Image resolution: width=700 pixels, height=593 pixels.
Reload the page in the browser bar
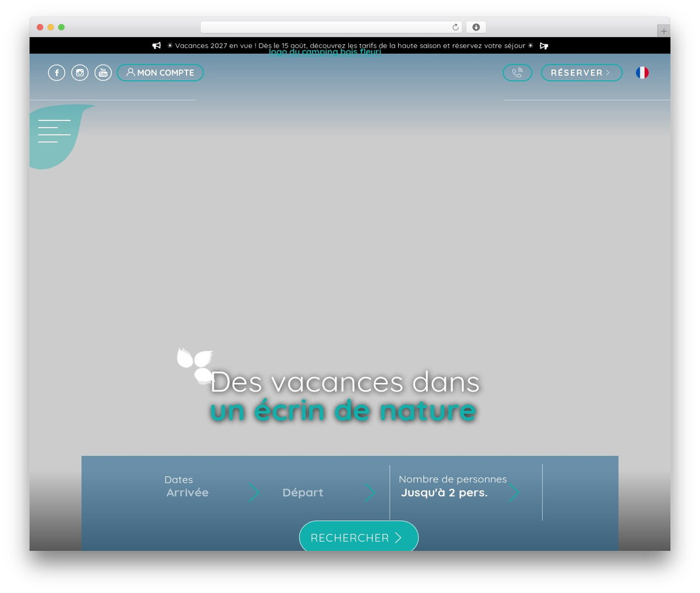[455, 27]
